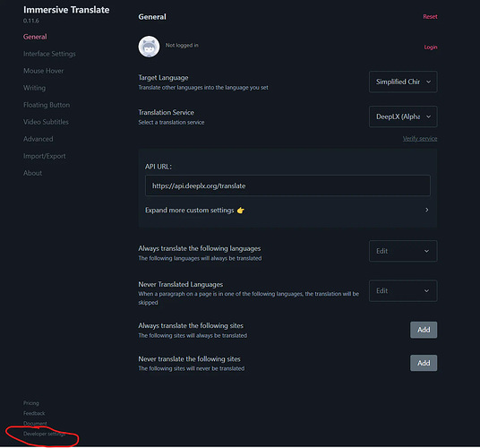Open the Target Language dropdown

click(403, 82)
